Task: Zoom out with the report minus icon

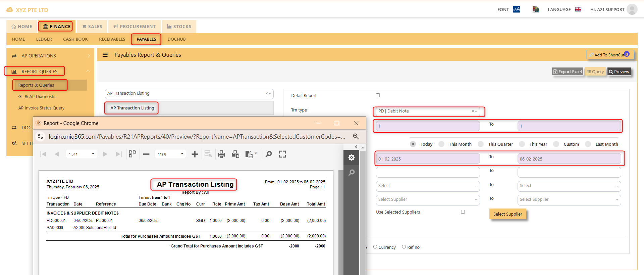Action: [x=146, y=154]
